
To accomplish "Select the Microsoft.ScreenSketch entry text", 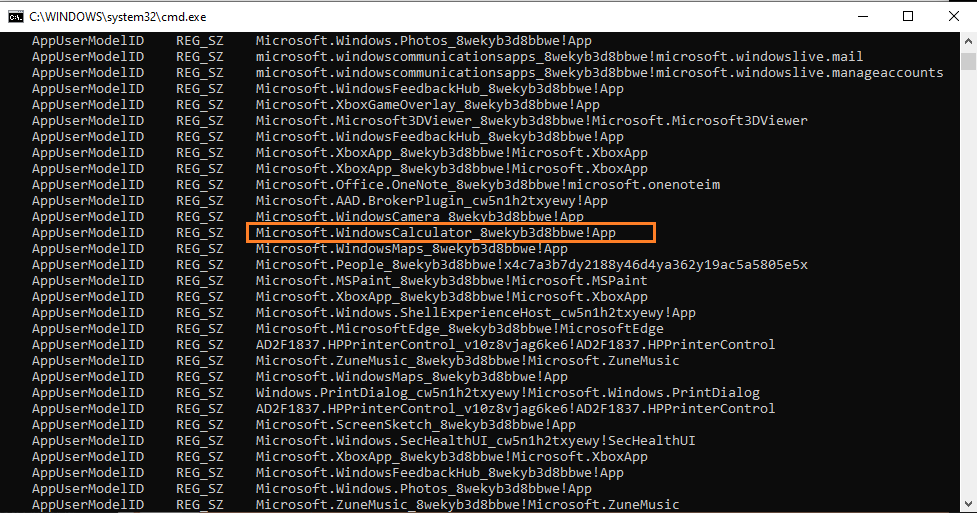I will (416, 425).
